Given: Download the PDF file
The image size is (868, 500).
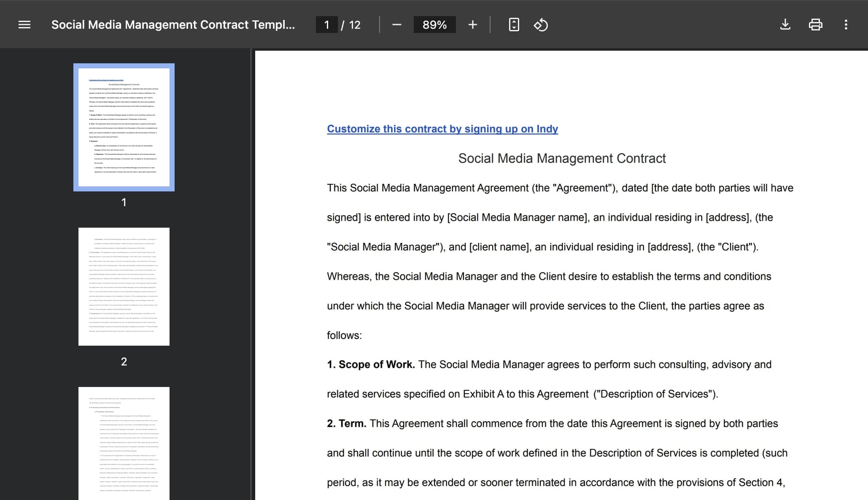Looking at the screenshot, I should [785, 25].
